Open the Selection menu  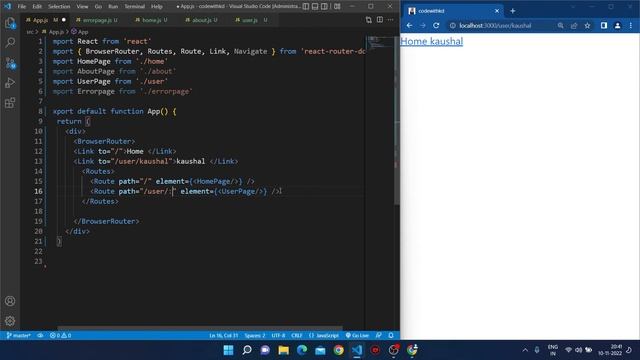pyautogui.click(x=59, y=7)
